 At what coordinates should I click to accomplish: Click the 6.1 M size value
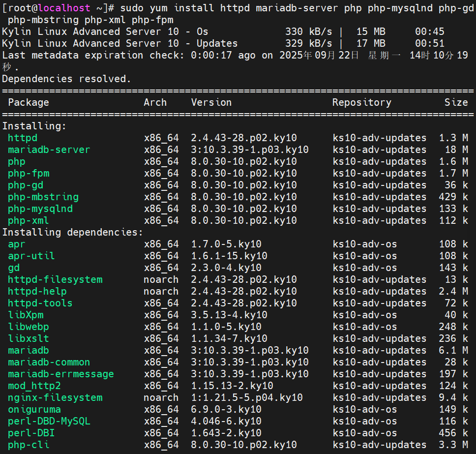[x=453, y=351]
